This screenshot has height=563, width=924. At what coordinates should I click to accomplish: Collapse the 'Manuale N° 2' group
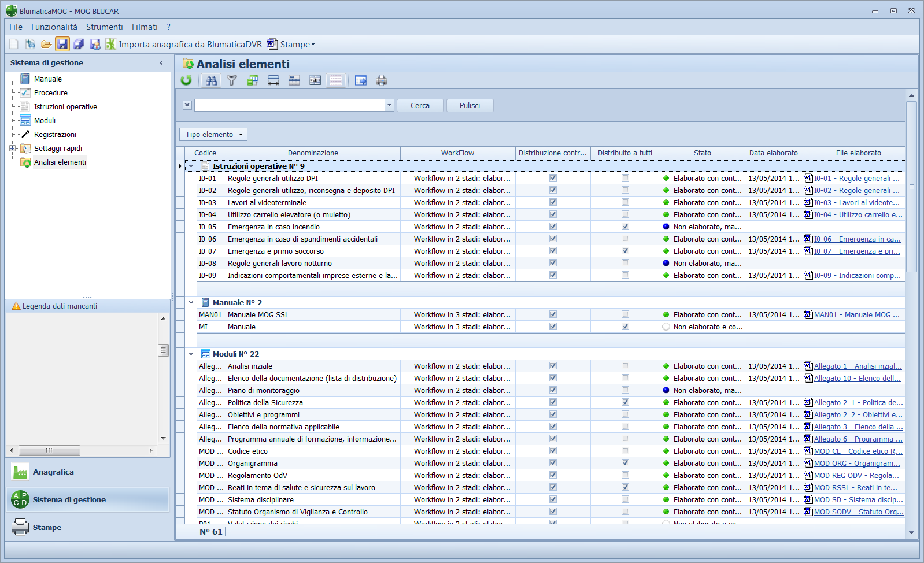[x=191, y=302]
